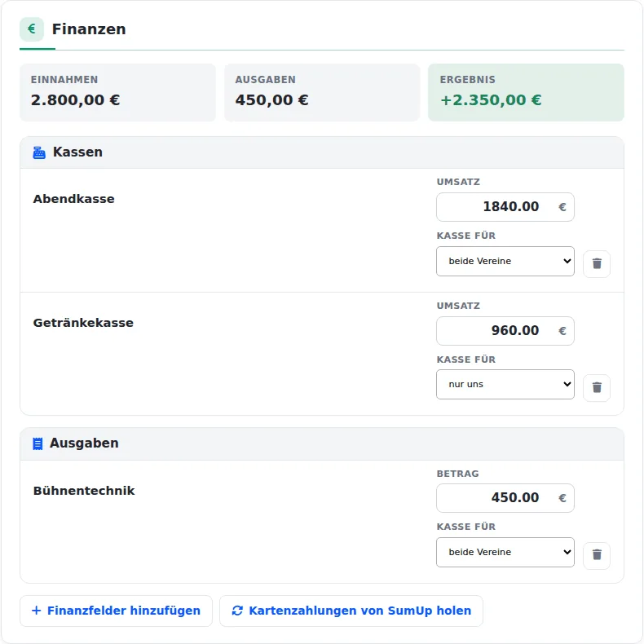
Task: Click the euro icon beside Finanzen
Action: click(x=32, y=29)
